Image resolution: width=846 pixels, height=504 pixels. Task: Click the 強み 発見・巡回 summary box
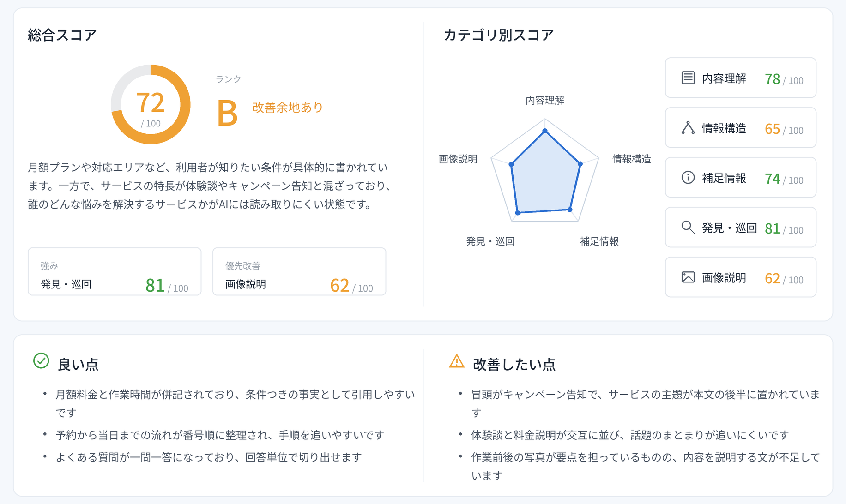[x=115, y=271]
